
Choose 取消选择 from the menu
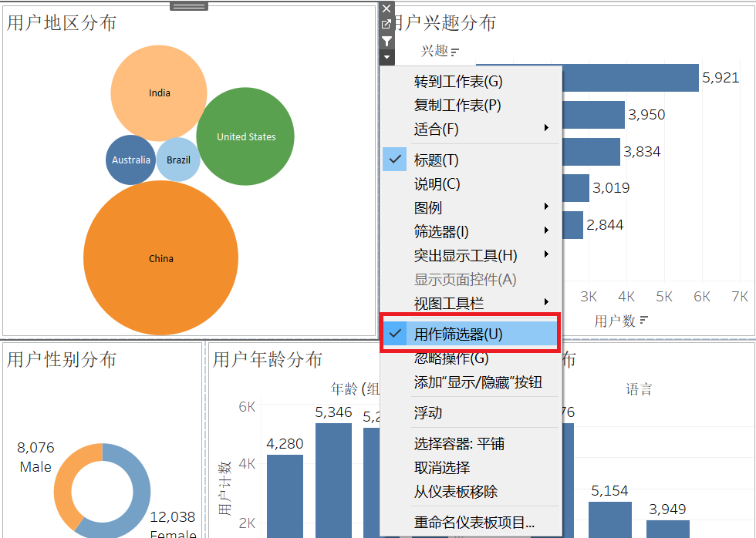471,468
